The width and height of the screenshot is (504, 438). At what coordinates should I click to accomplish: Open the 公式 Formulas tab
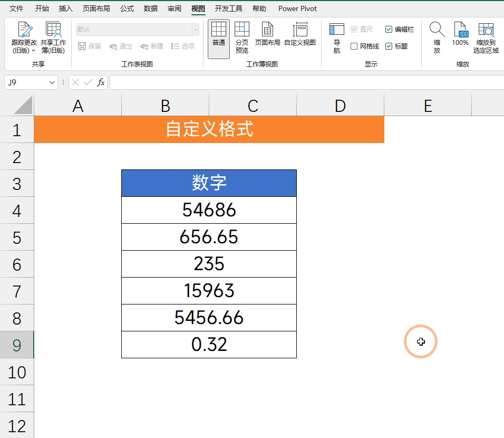coord(127,8)
